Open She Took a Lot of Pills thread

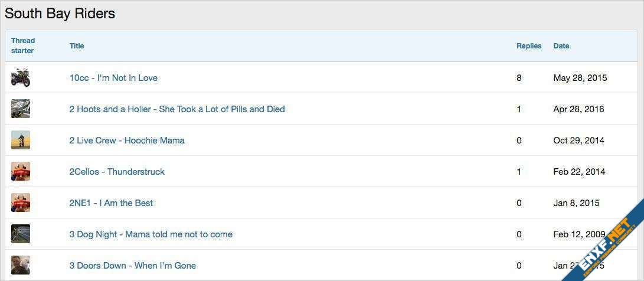(177, 109)
